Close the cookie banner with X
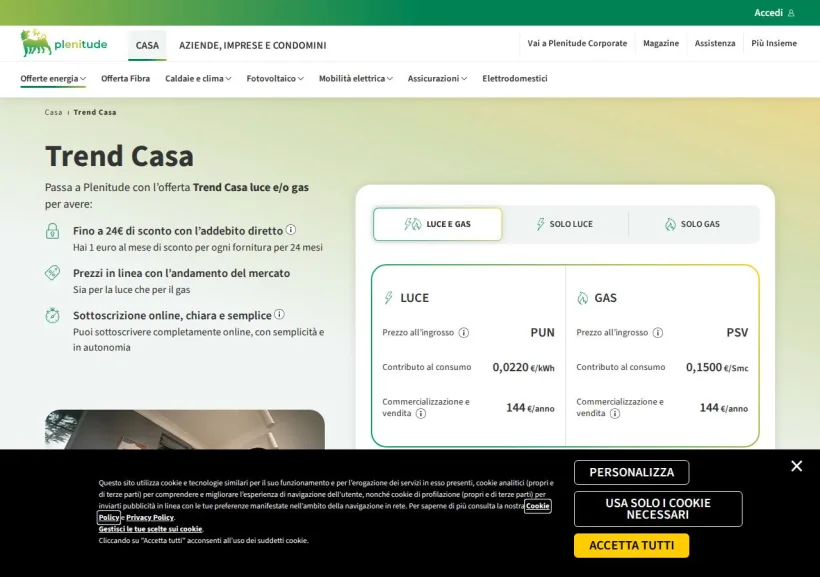Viewport: 820px width, 577px height. pyautogui.click(x=796, y=466)
